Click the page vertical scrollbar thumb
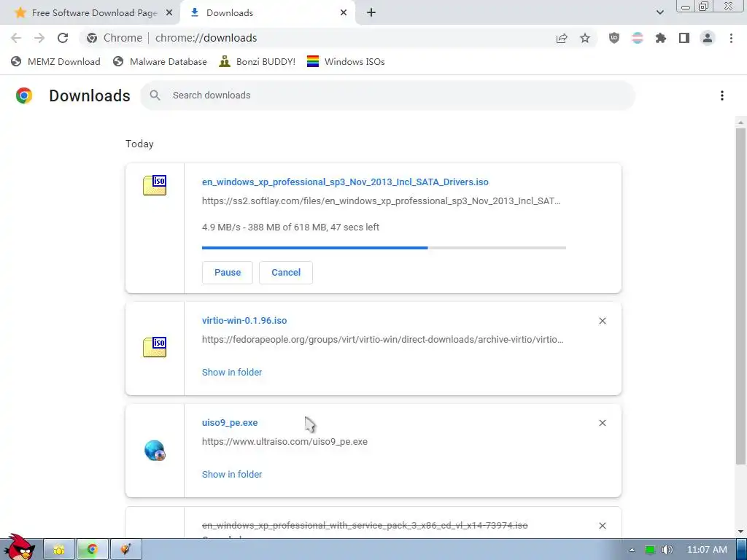The image size is (747, 560). pos(740,295)
